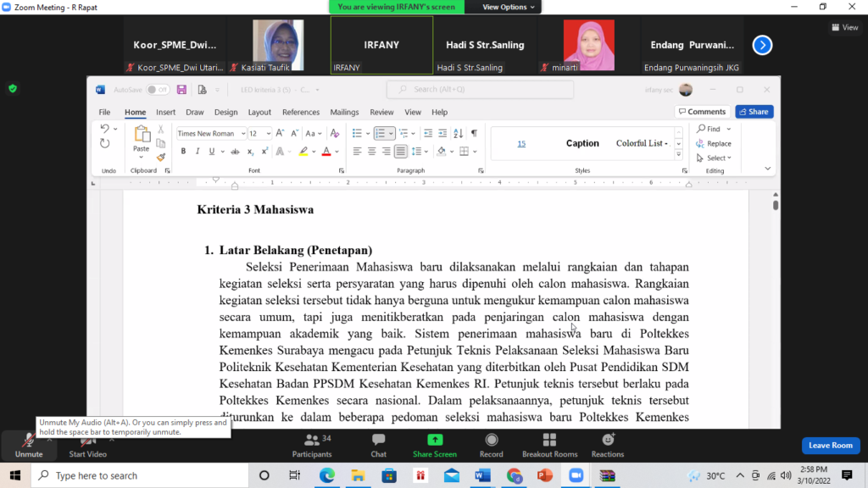Open line spacing options

420,151
